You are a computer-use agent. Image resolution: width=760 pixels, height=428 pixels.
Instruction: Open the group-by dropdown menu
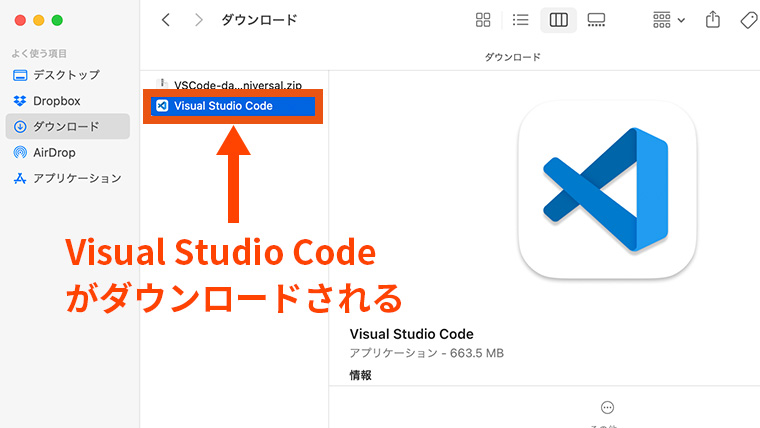(x=668, y=20)
